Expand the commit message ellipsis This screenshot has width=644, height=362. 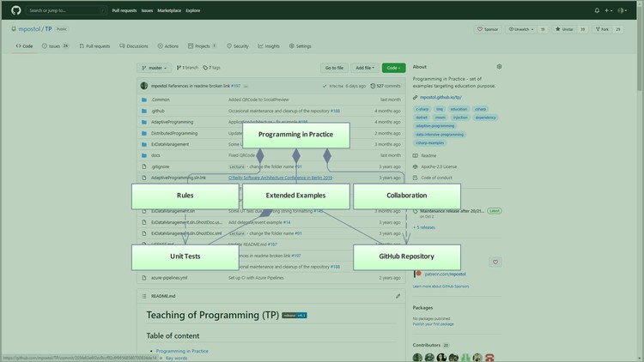[246, 86]
